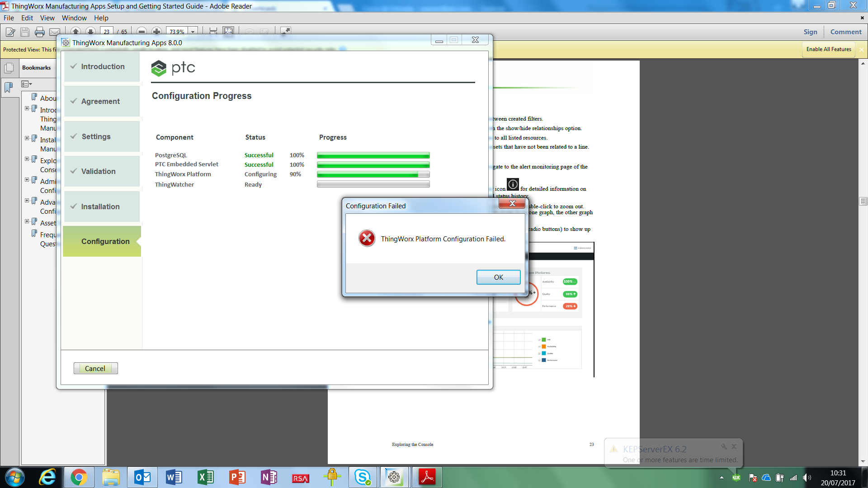Click the KEPServerEX tray icon

736,477
